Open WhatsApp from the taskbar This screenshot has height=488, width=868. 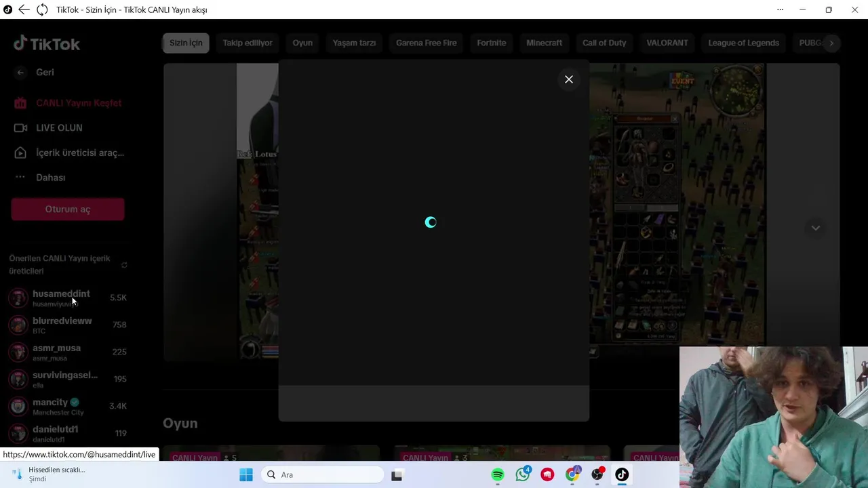pos(523,474)
